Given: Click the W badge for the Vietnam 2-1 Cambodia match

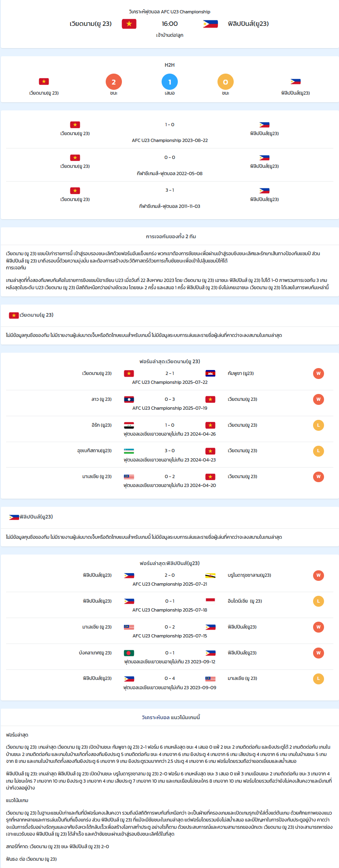Looking at the screenshot, I should pos(318,373).
